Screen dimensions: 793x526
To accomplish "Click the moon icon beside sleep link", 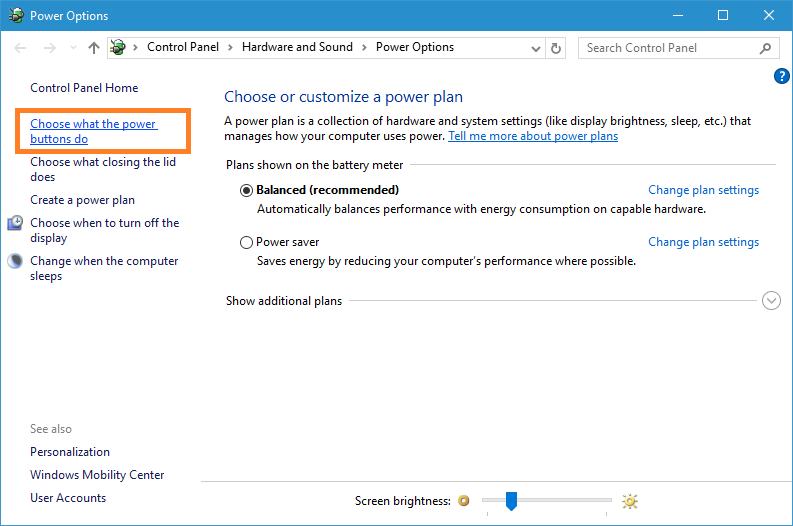I will pyautogui.click(x=15, y=260).
